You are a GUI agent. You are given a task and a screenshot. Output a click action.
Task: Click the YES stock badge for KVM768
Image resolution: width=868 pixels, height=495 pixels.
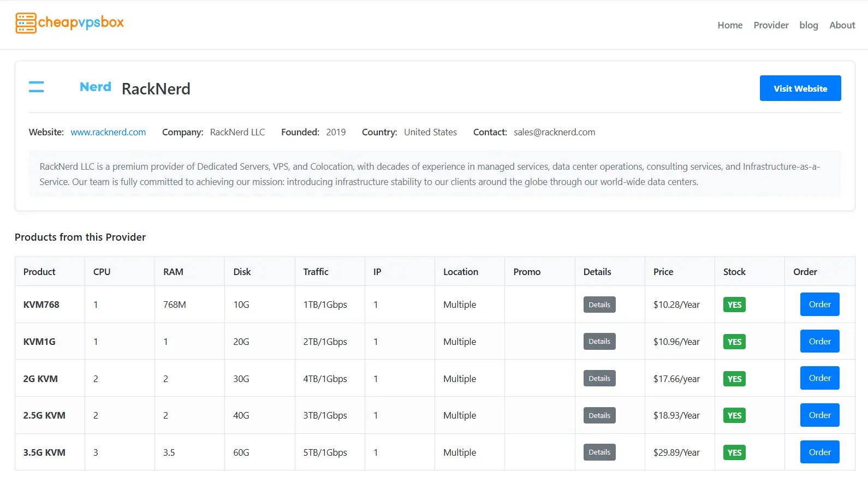(734, 305)
